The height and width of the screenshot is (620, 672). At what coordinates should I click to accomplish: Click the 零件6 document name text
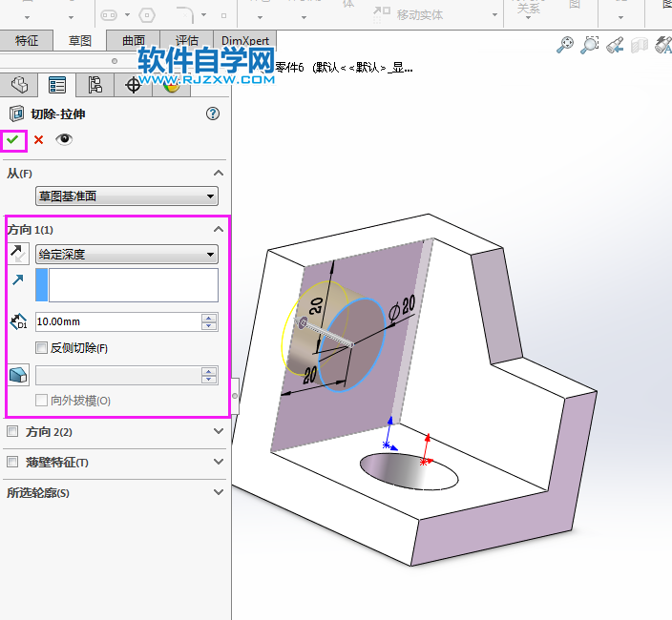pos(290,67)
